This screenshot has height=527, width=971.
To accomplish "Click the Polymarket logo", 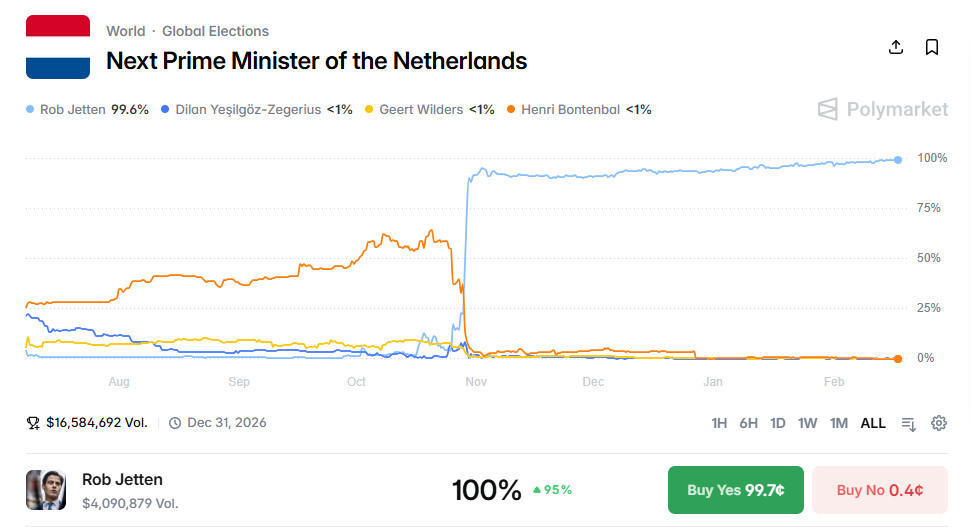I will pos(882,109).
